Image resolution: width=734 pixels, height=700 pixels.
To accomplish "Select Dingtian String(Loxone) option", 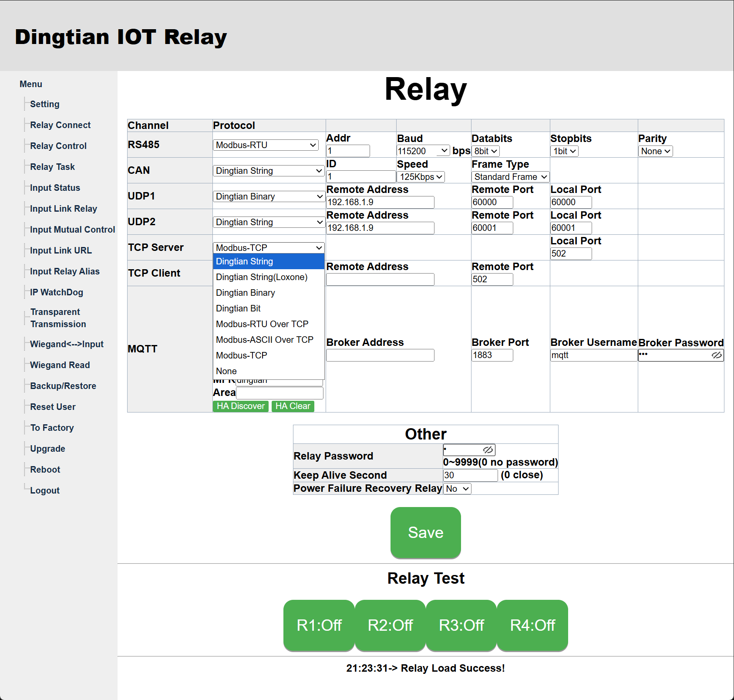I will 269,277.
